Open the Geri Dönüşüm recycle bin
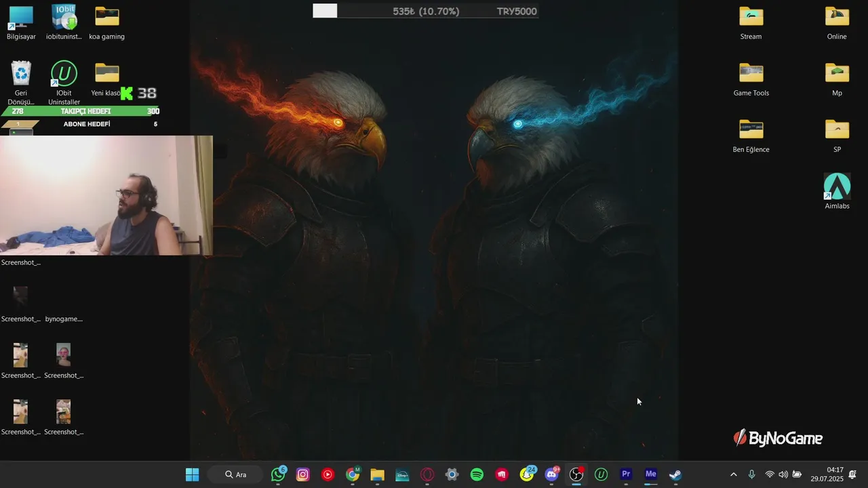 21,83
